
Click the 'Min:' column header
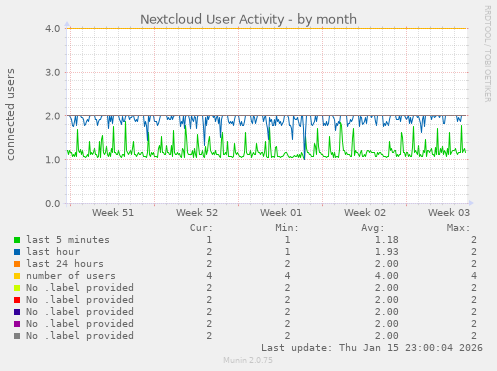[287, 228]
